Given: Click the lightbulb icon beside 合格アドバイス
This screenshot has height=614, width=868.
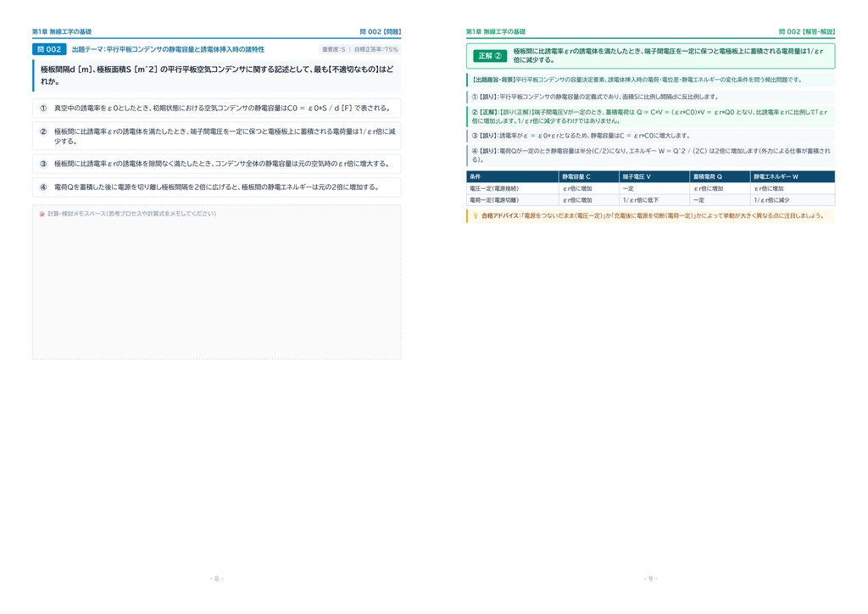Looking at the screenshot, I should click(476, 216).
